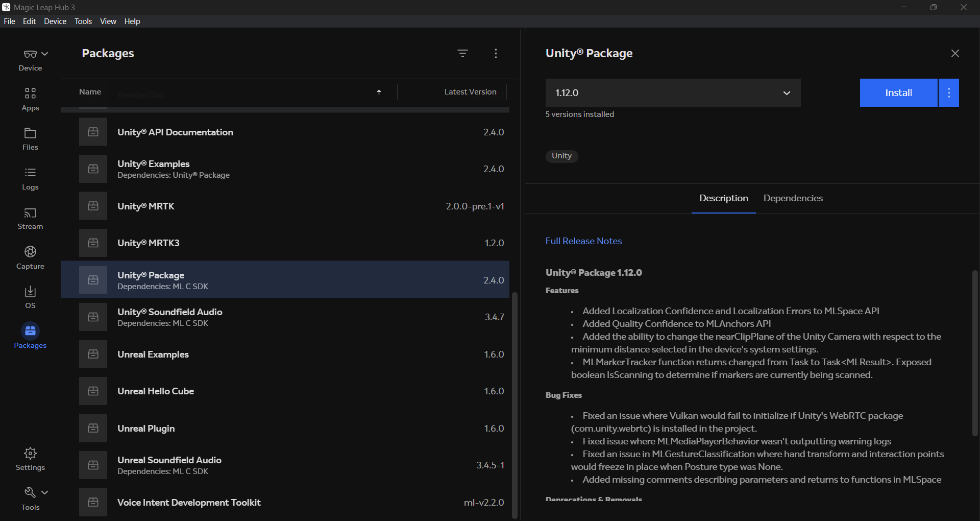The width and height of the screenshot is (980, 521).
Task: Select the Apps sidebar icon
Action: (30, 100)
